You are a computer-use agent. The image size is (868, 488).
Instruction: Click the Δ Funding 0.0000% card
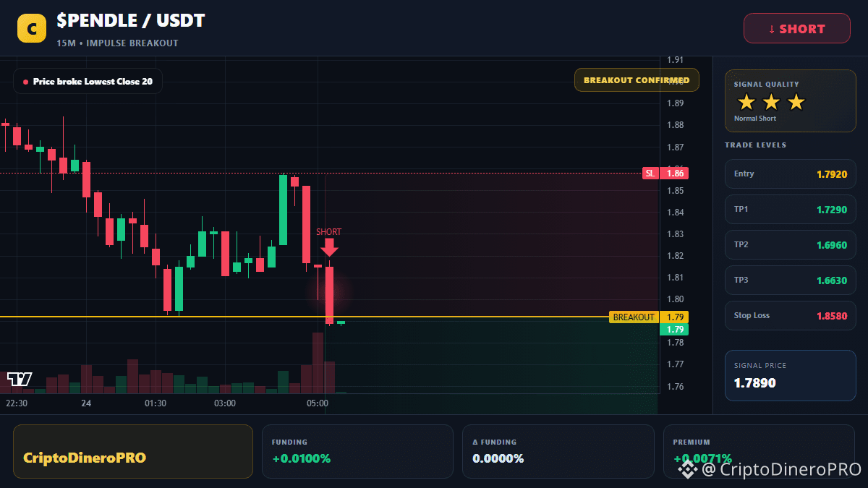558,451
